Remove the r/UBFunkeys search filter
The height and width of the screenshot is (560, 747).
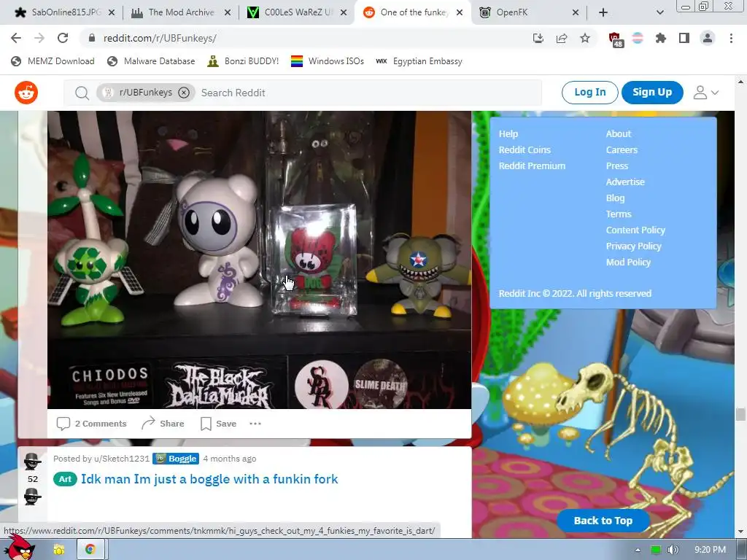(184, 93)
